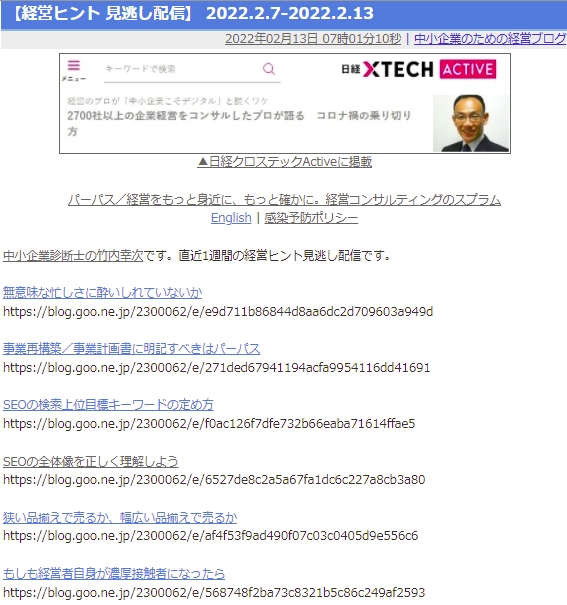Open ▲日経クロステックActiveに掲載 link
The height and width of the screenshot is (605, 567).
click(x=285, y=162)
